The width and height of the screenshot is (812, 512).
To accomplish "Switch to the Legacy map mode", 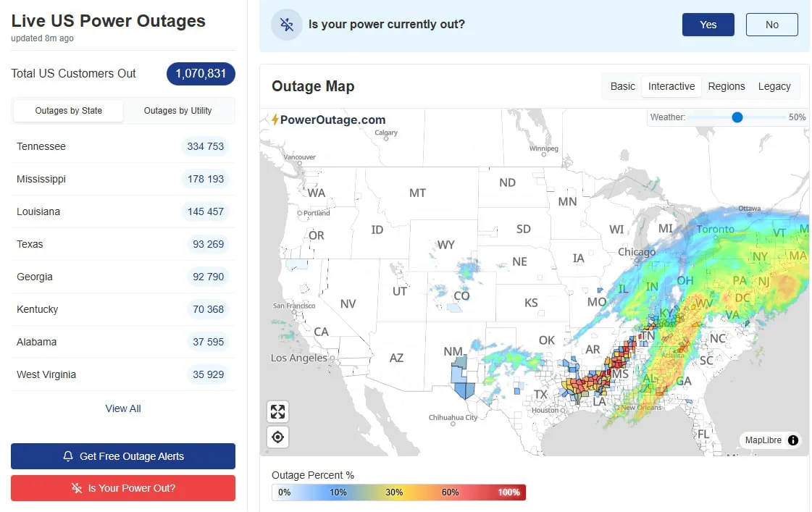I will tap(774, 86).
